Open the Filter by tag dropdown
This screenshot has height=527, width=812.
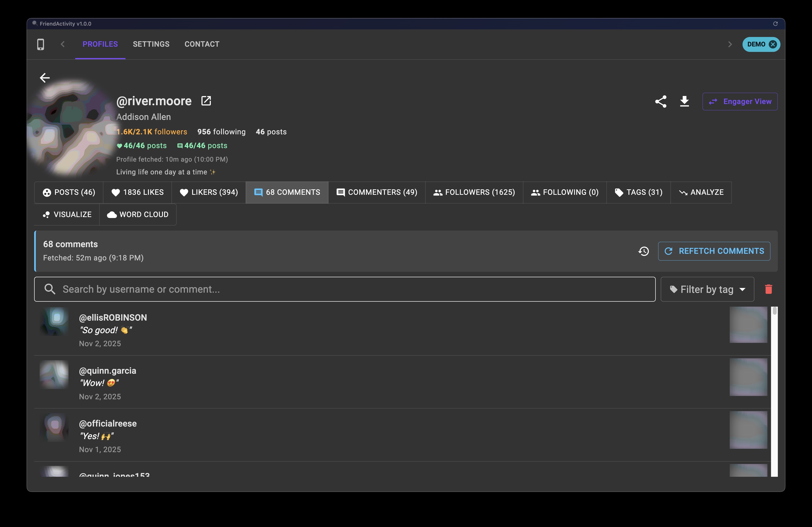(707, 289)
